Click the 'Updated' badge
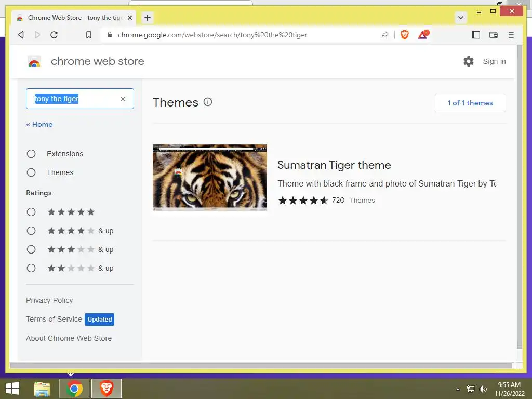Image resolution: width=532 pixels, height=399 pixels. tap(99, 320)
